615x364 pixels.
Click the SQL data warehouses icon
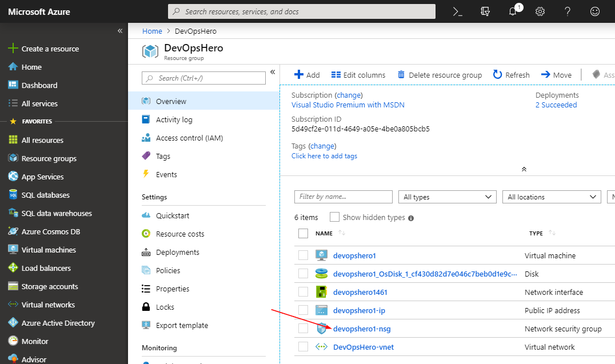click(x=13, y=213)
